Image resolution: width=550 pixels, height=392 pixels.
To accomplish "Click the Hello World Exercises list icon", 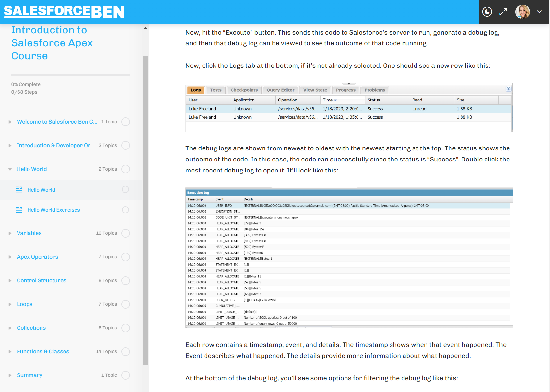I will (x=19, y=210).
